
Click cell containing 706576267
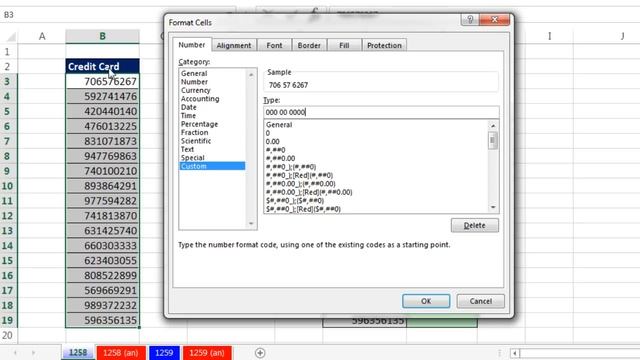pyautogui.click(x=102, y=82)
